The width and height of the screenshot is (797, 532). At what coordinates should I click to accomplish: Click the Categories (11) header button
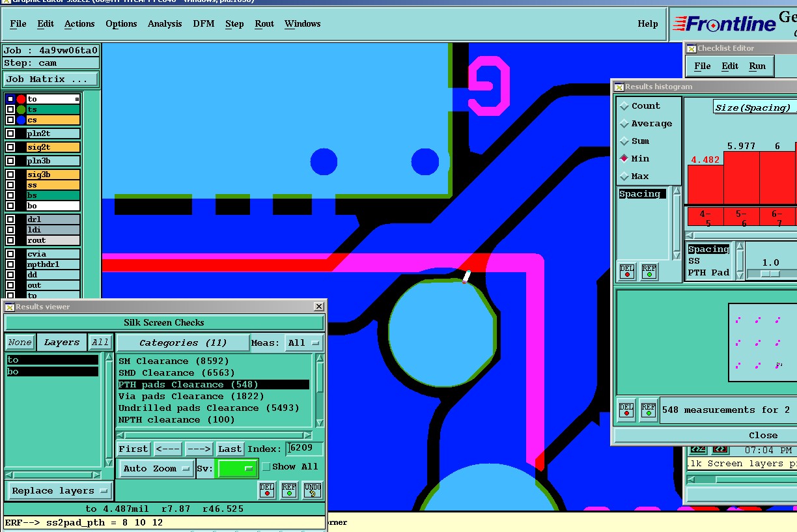click(x=183, y=343)
